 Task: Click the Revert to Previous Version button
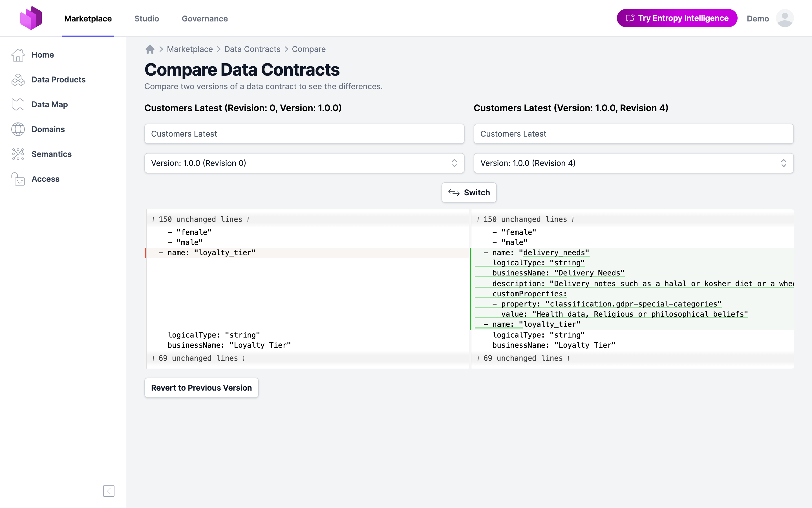pyautogui.click(x=201, y=388)
